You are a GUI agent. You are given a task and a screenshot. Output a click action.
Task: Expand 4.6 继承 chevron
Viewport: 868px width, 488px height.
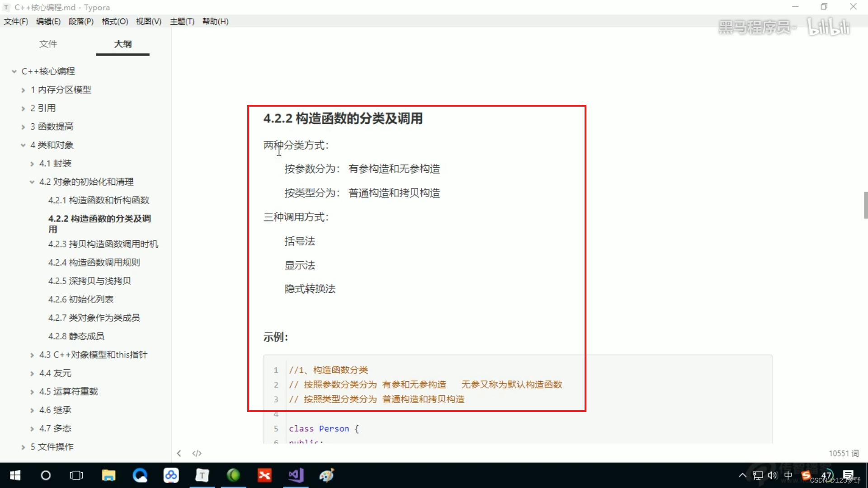point(32,410)
